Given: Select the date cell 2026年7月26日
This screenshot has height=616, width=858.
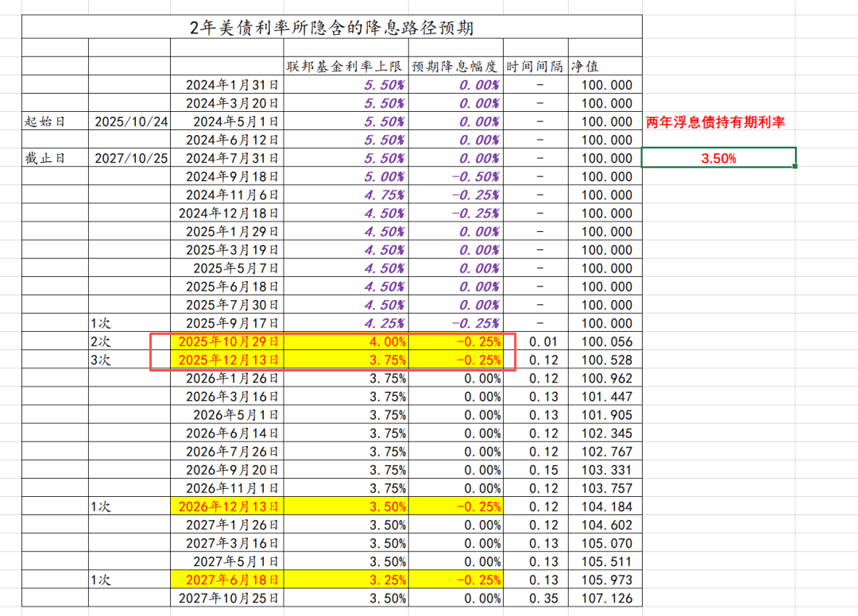Looking at the screenshot, I should pos(226,451).
